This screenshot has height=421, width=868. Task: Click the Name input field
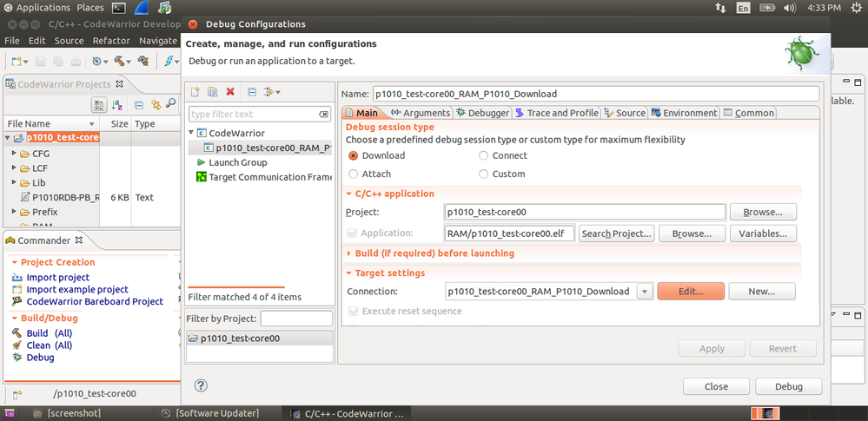click(595, 94)
